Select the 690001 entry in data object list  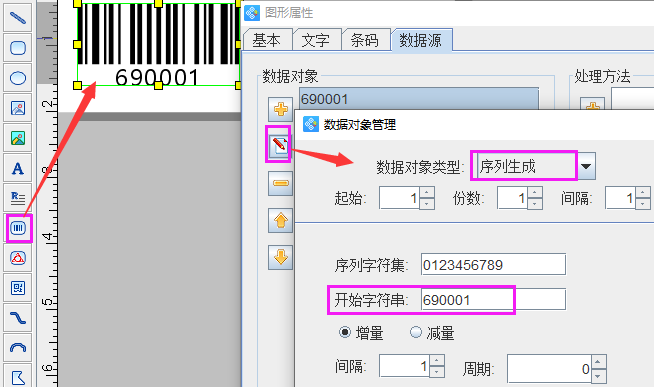(x=419, y=99)
